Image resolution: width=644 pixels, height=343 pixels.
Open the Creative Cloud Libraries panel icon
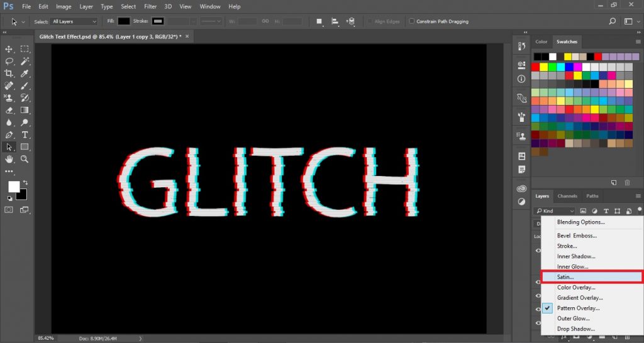point(521,188)
